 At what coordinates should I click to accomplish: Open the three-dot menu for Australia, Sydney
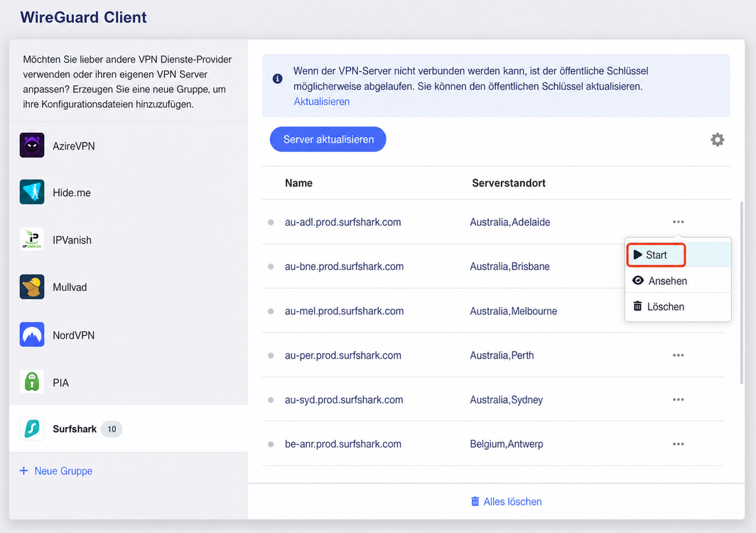[x=679, y=400]
